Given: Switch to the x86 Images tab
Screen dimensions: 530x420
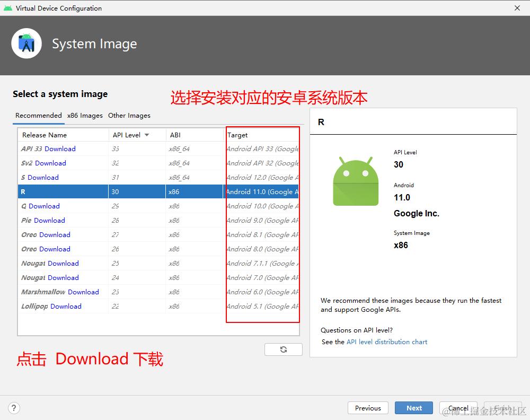Looking at the screenshot, I should pyautogui.click(x=85, y=115).
